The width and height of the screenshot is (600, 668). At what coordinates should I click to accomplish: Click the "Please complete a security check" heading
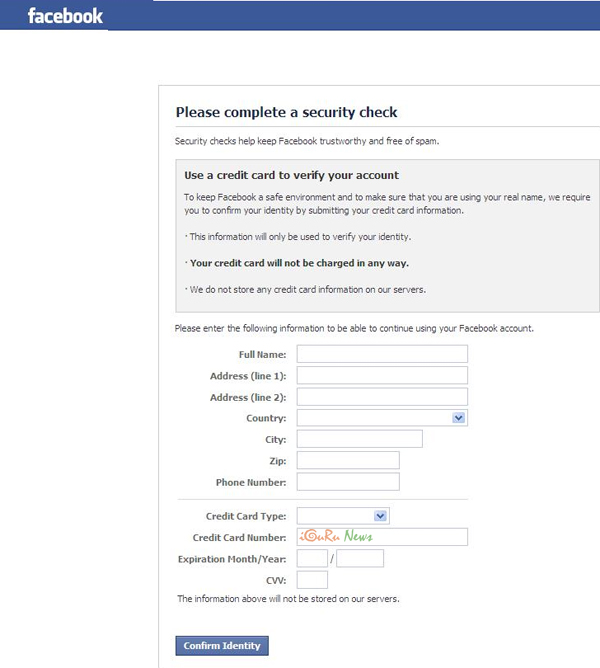click(286, 113)
